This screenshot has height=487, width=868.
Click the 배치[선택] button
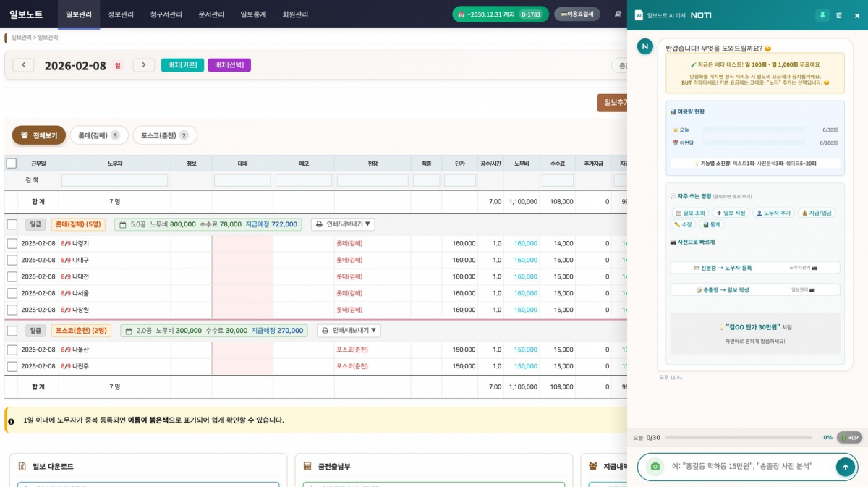coord(229,65)
